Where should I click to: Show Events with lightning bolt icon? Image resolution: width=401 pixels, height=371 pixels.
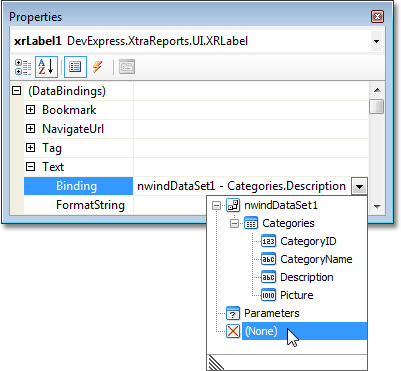(x=98, y=67)
